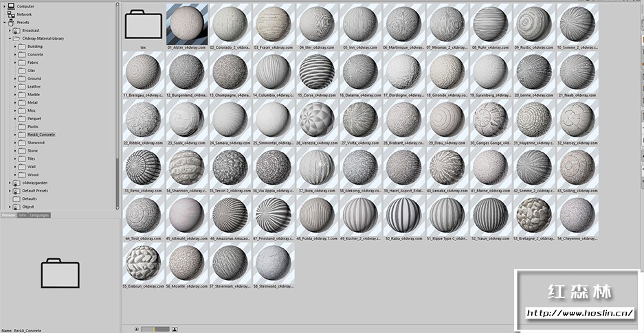Expand the Wood folder arrow

tap(15, 174)
